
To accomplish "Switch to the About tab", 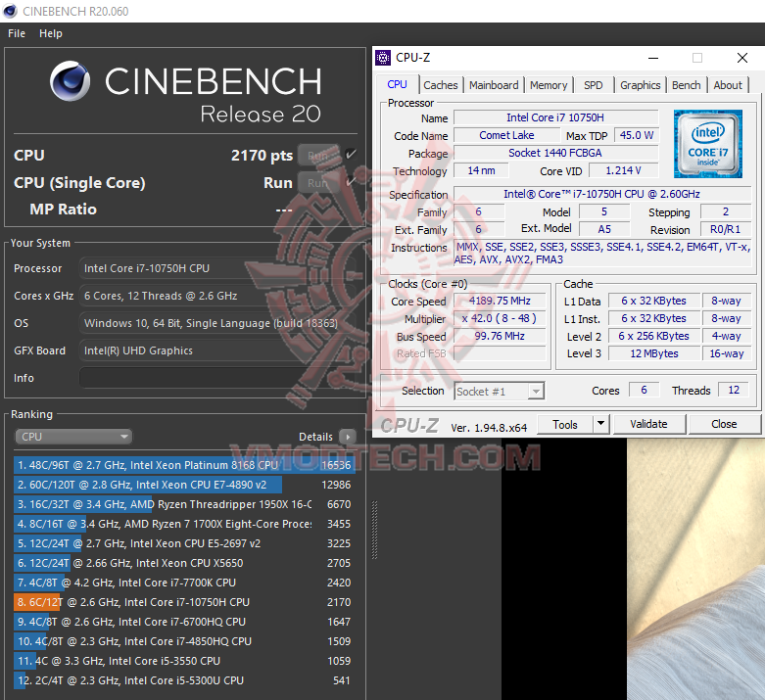I will [x=728, y=85].
